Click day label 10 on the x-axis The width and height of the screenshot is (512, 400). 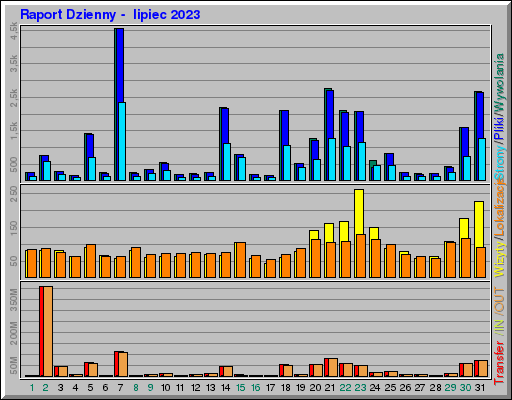tap(166, 388)
